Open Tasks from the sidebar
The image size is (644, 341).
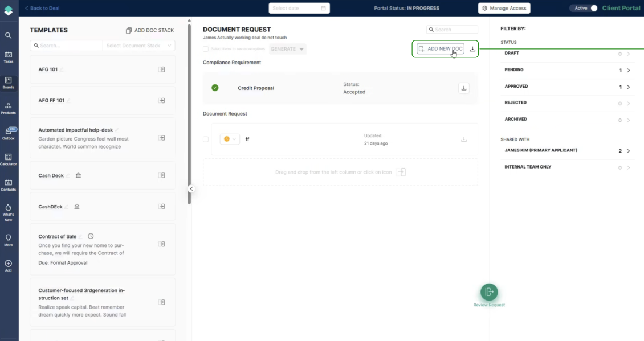(x=8, y=57)
